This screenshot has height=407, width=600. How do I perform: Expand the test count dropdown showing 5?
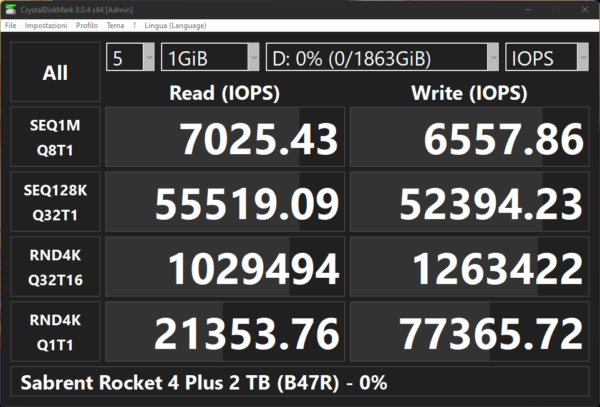130,58
